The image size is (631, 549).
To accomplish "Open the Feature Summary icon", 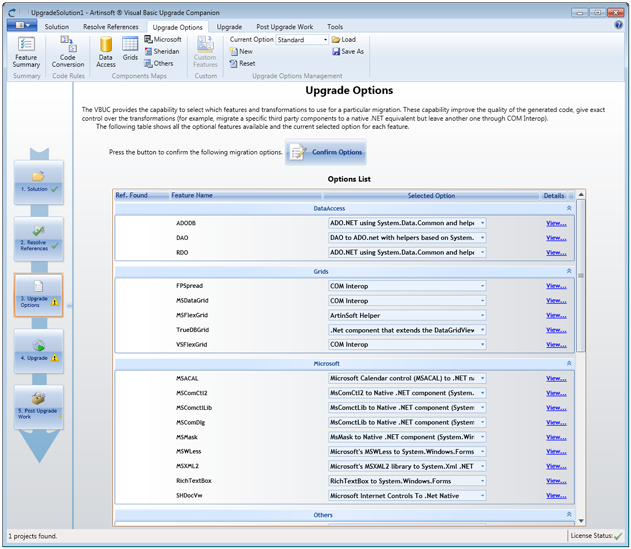I will [x=26, y=52].
